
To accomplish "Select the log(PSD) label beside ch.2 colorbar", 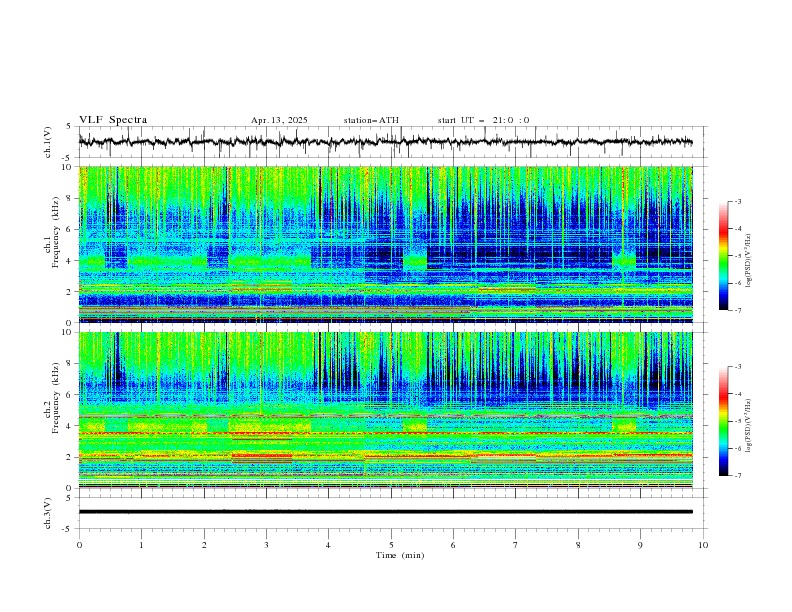I will pyautogui.click(x=748, y=425).
